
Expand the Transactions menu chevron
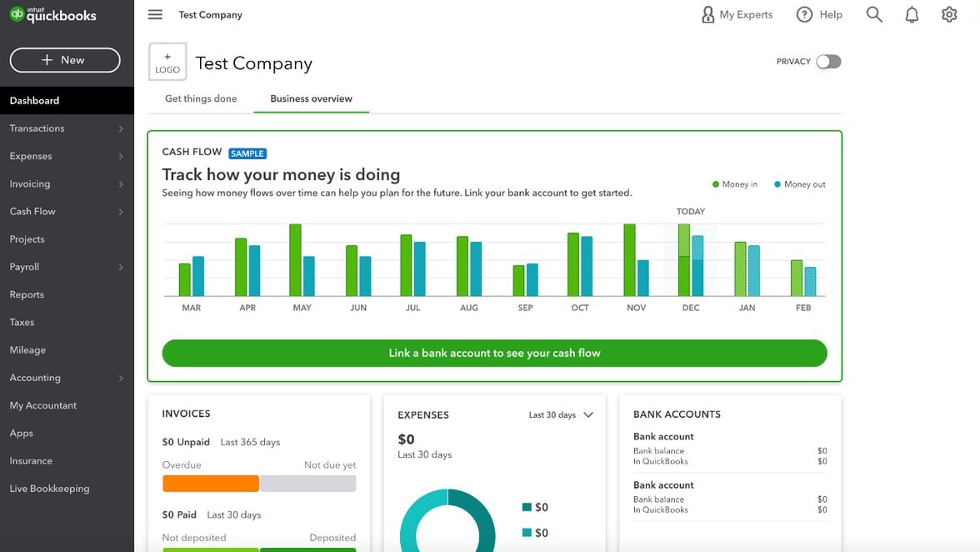coord(121,128)
